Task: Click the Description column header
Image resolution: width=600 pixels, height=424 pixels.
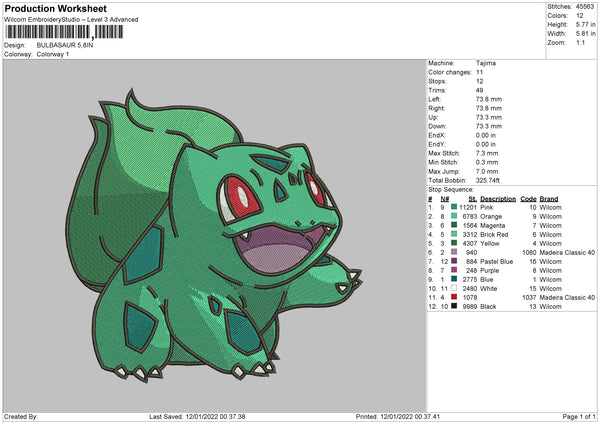Action: pyautogui.click(x=498, y=199)
